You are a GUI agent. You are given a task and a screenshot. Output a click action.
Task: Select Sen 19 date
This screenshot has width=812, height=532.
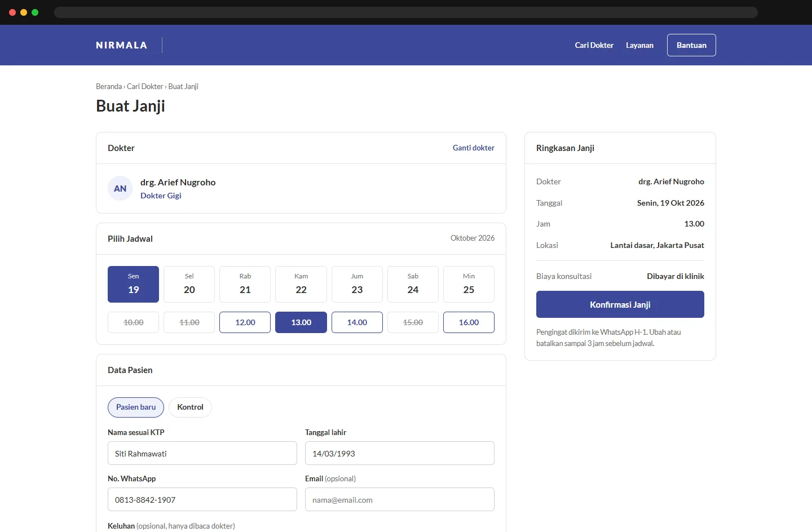click(133, 284)
